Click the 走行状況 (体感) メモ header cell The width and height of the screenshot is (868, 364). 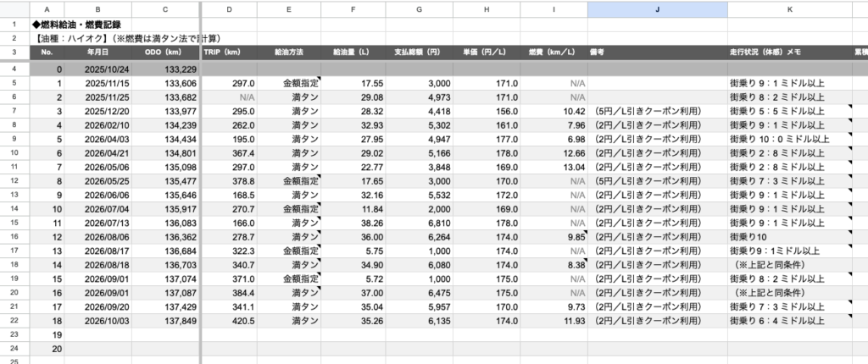tap(789, 52)
